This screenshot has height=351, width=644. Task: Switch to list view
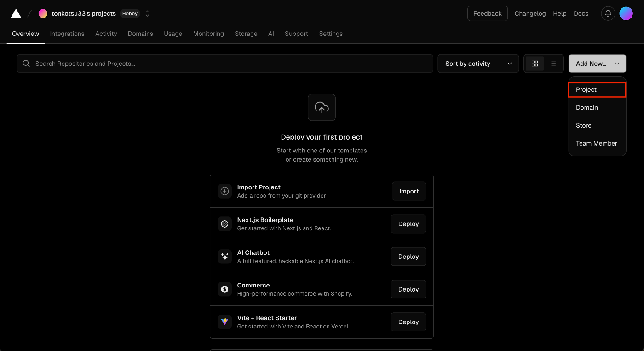[x=553, y=64]
